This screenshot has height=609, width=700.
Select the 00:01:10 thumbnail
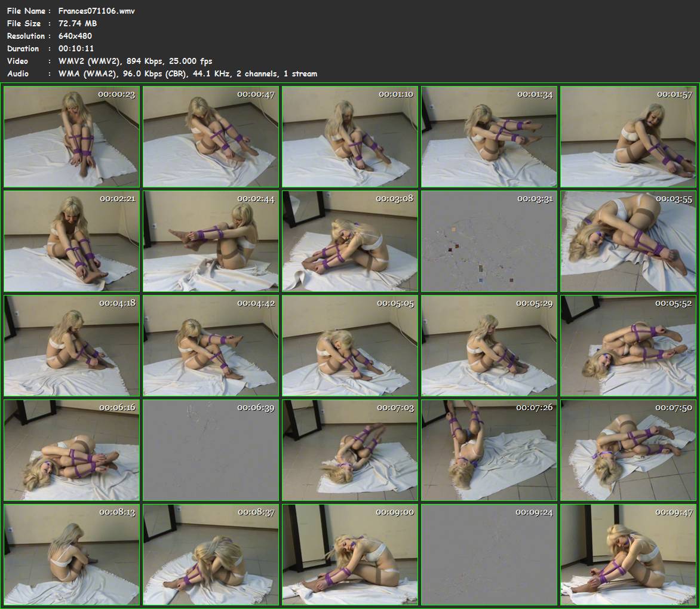pos(350,137)
